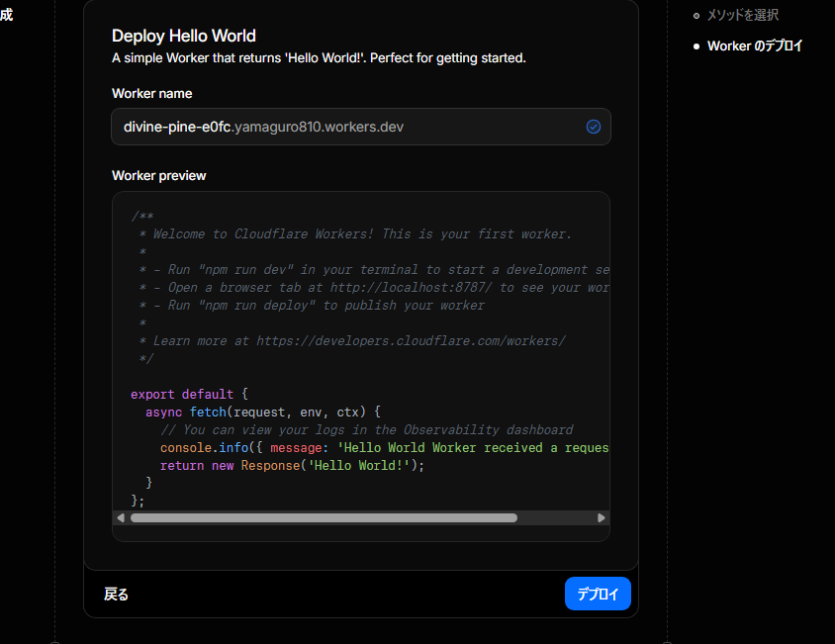Click the 'Deploy Hello World' heading

tap(184, 36)
